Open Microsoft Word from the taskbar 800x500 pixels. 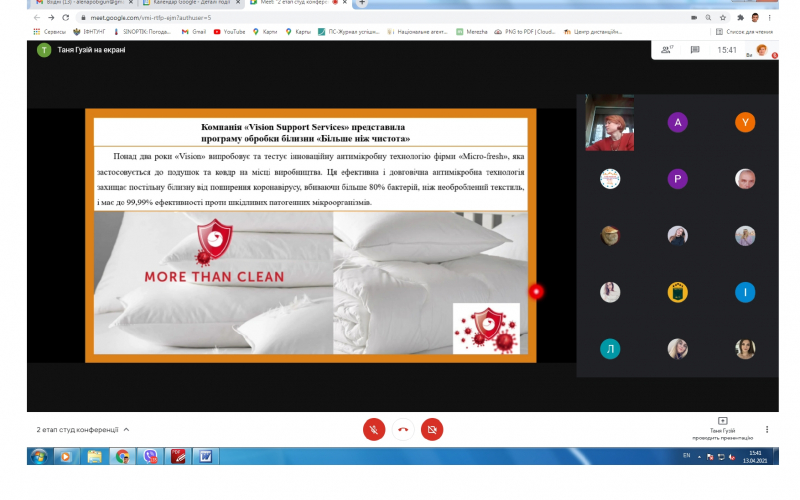(205, 456)
